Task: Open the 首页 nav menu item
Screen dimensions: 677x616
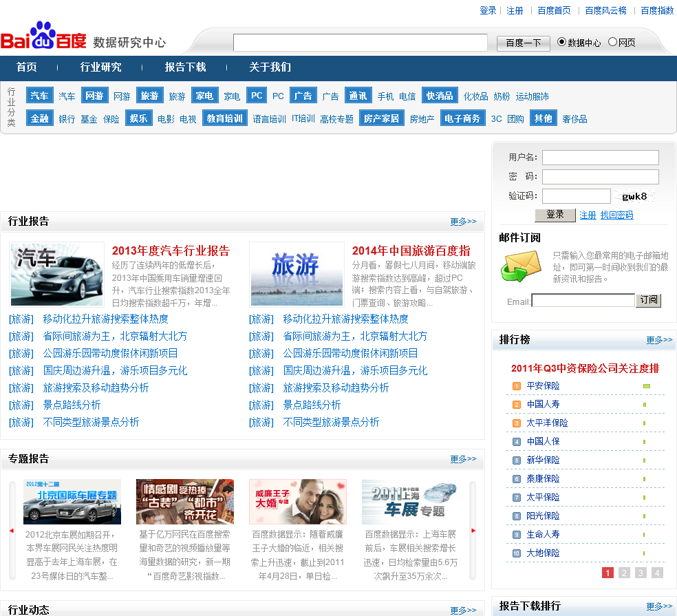Action: 27,67
